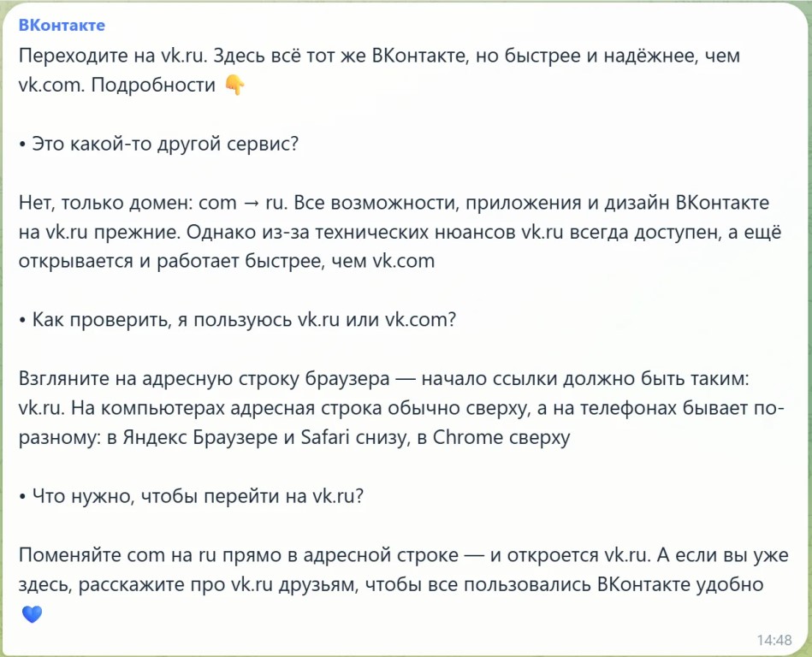
Task: Select the question "Это какой-то другой сервис?"
Action: tap(165, 144)
